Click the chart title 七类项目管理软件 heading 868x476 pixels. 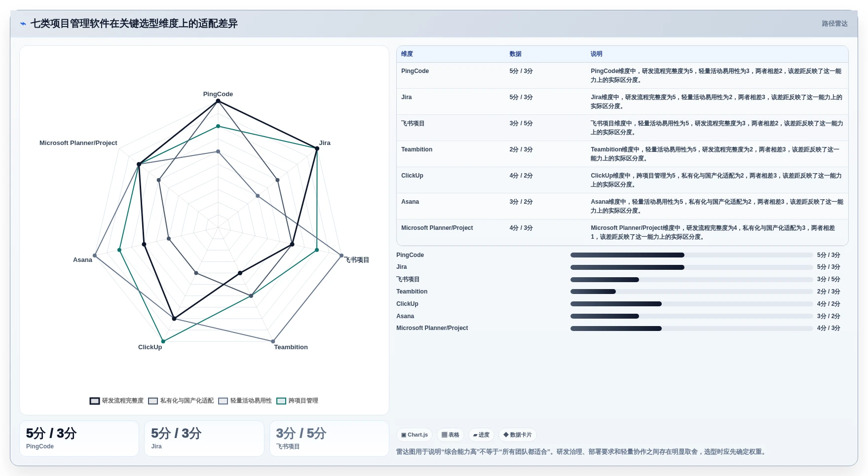134,24
